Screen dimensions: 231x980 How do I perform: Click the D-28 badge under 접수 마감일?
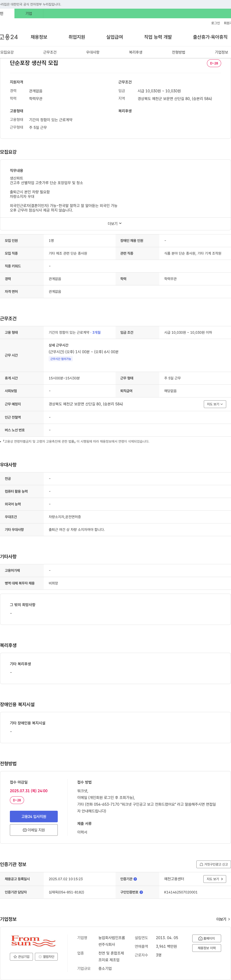[x=17, y=800]
